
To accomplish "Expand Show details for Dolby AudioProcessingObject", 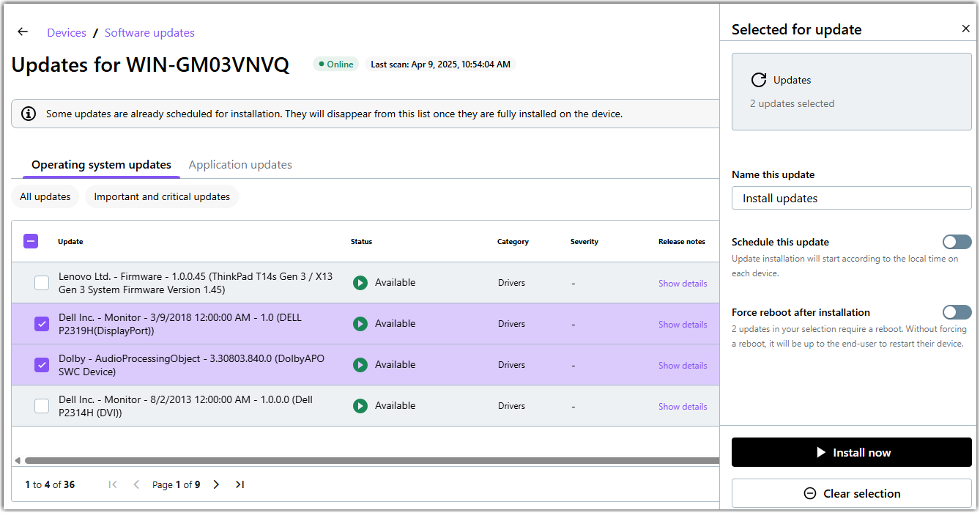I will point(682,366).
